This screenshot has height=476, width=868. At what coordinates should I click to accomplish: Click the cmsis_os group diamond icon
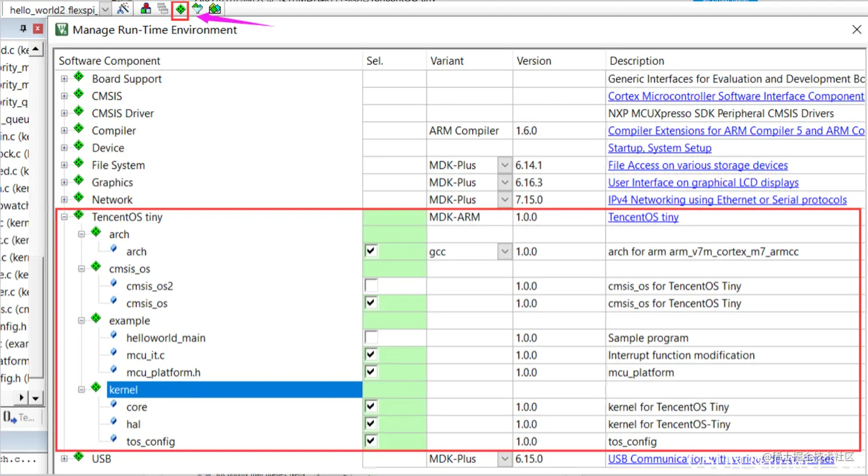pyautogui.click(x=96, y=267)
